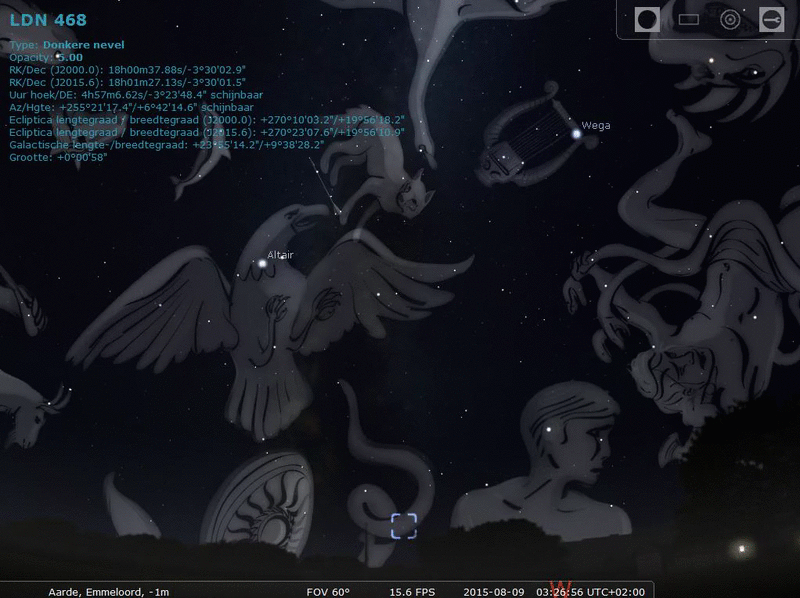Image resolution: width=800 pixels, height=598 pixels.
Task: Click the 'RK/Dec (J2015.6)' coordinates line
Action: [128, 82]
